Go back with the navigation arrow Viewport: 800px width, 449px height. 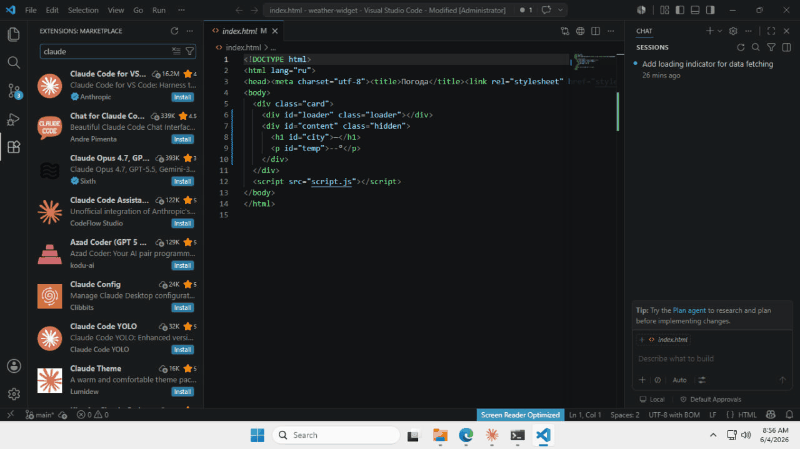(x=239, y=10)
